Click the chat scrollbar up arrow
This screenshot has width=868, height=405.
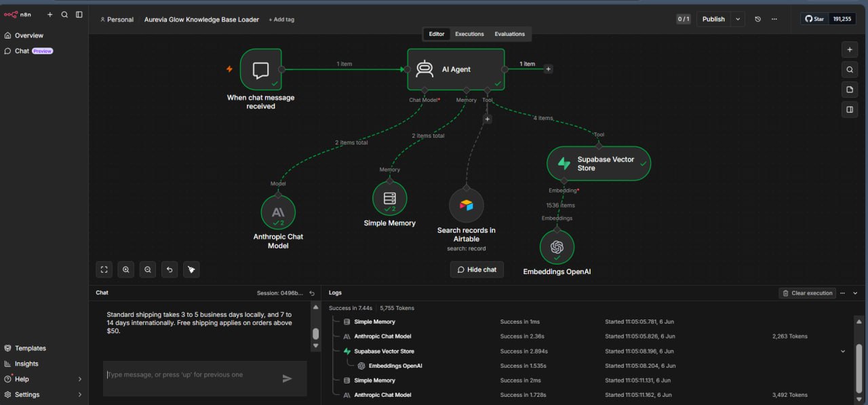[315, 307]
